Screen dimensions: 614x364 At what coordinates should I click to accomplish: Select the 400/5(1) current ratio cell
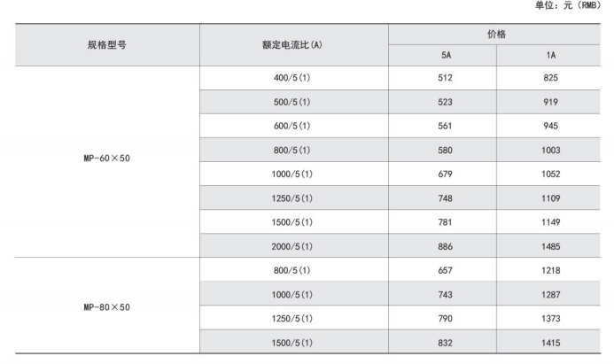click(x=291, y=78)
